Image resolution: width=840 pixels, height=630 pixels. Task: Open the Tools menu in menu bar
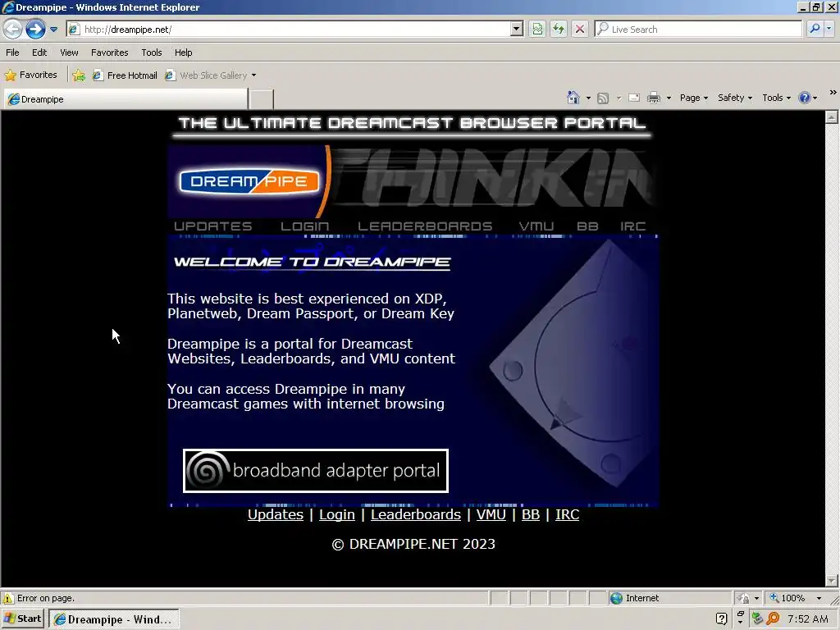152,52
